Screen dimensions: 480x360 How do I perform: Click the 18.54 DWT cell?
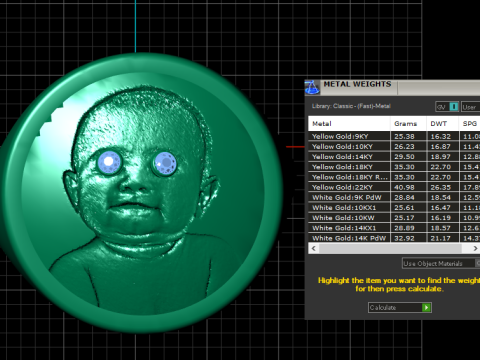coord(443,197)
